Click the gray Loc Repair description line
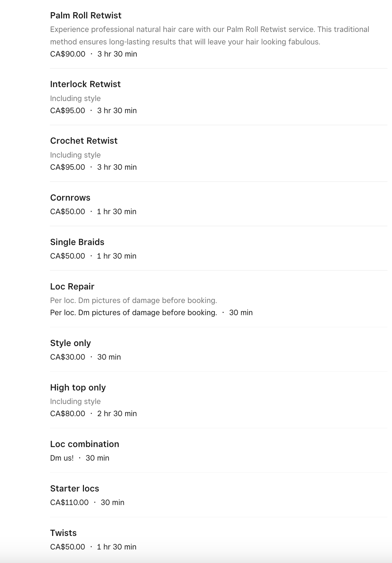The height and width of the screenshot is (563, 392). [134, 300]
